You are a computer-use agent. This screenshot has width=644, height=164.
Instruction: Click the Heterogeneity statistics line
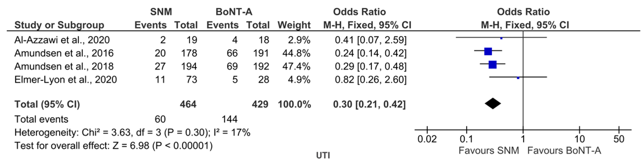click(132, 132)
